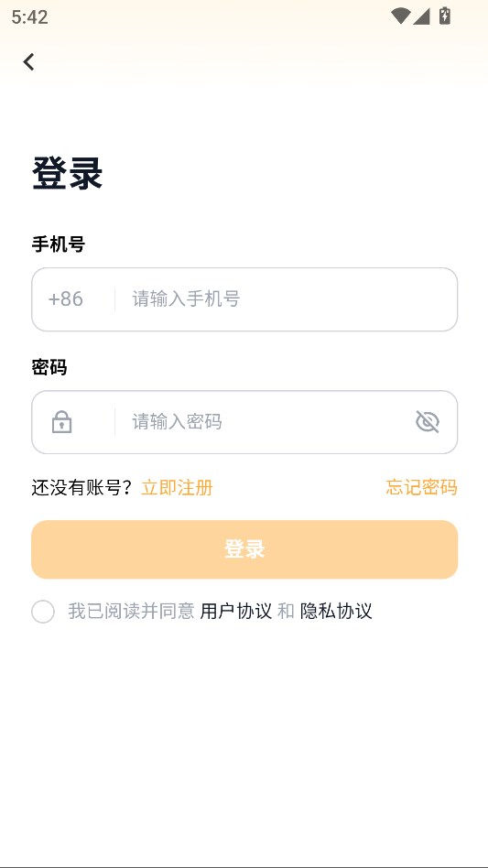Open the 隐私协议 privacy agreement
Image resolution: width=488 pixels, height=868 pixels.
pos(336,611)
